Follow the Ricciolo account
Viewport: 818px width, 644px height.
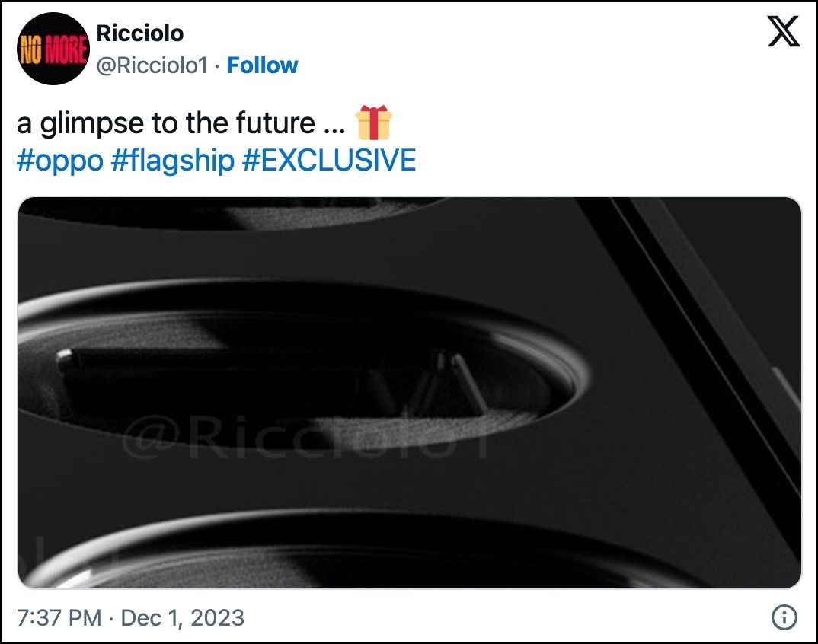263,65
